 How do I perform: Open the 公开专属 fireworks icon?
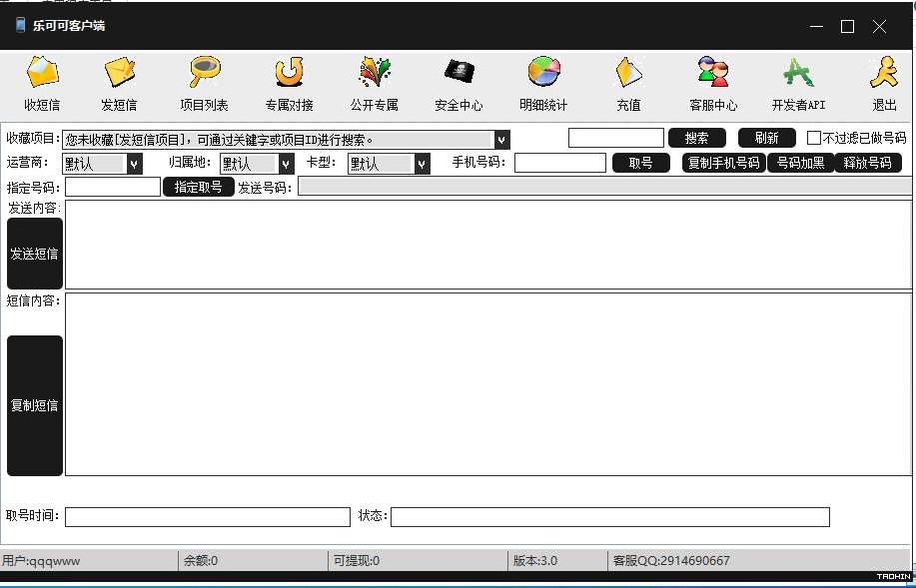pyautogui.click(x=375, y=73)
